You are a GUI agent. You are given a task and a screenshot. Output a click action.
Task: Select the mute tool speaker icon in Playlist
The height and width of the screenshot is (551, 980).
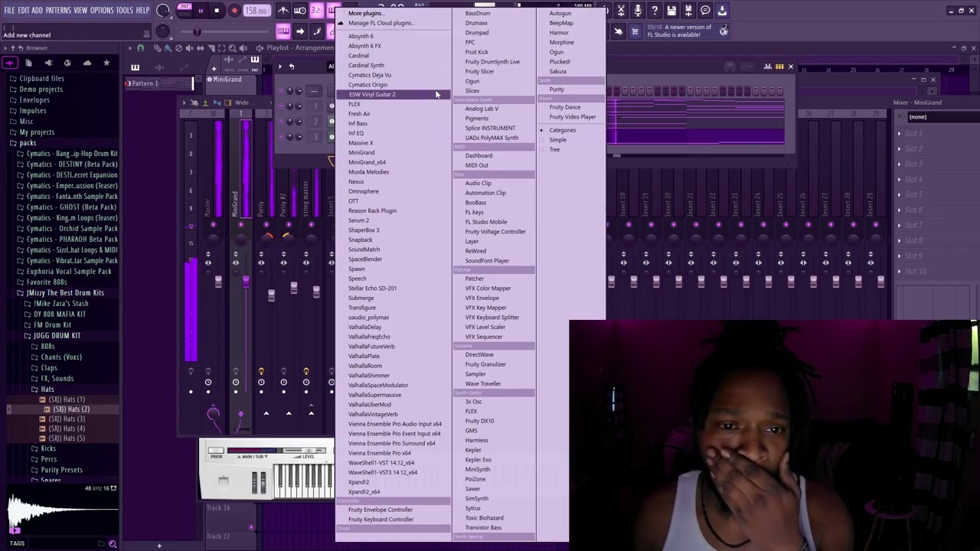pyautogui.click(x=190, y=48)
